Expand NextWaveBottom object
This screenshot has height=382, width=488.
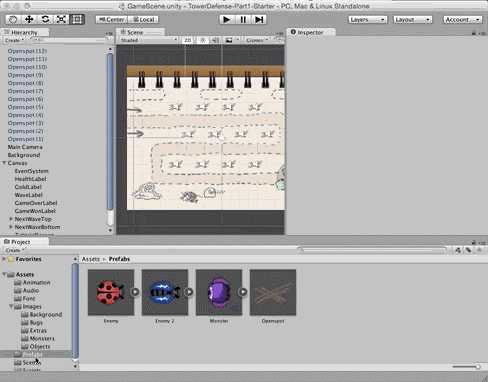click(x=11, y=227)
